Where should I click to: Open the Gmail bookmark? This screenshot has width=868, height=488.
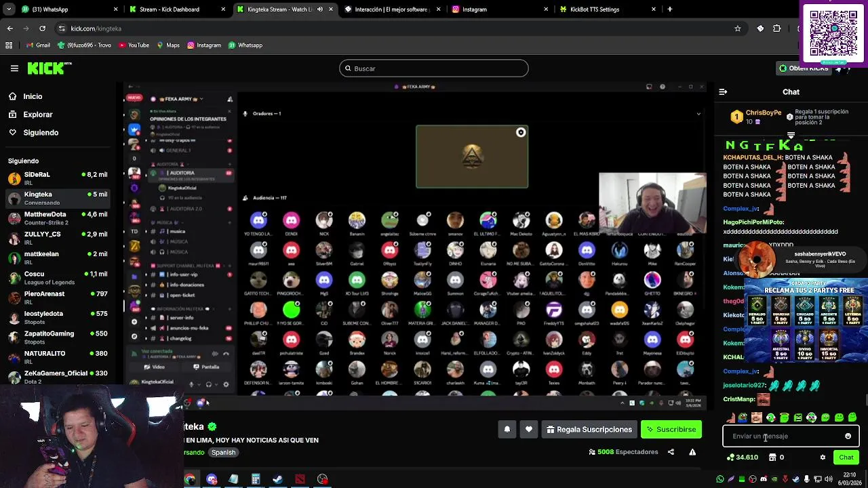click(x=38, y=45)
